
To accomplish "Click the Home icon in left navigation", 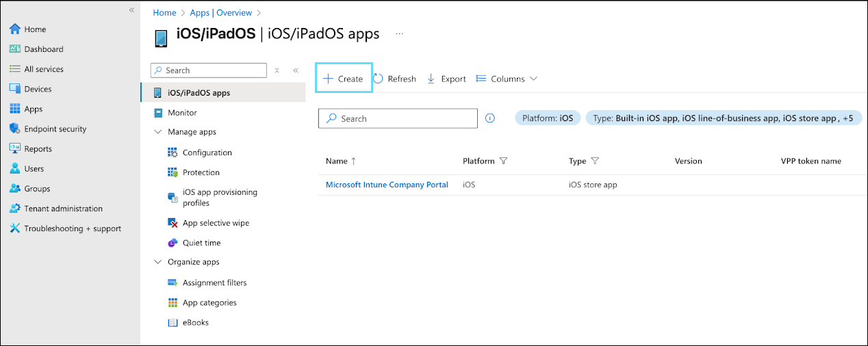I will (15, 29).
